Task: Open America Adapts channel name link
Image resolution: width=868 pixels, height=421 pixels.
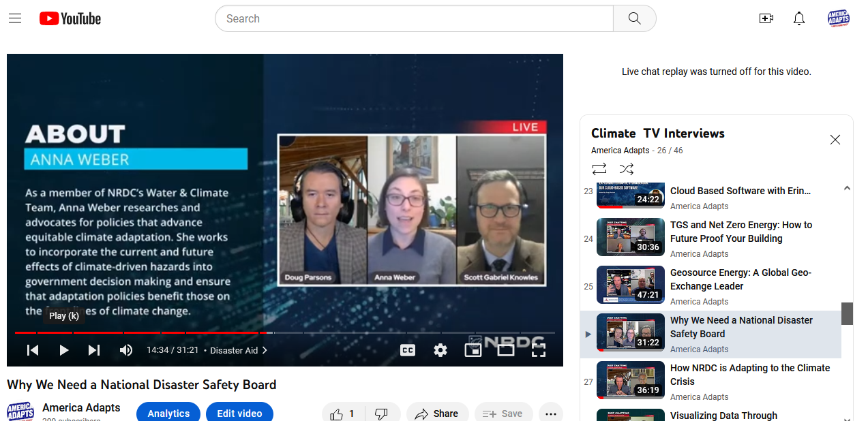Action: point(81,407)
